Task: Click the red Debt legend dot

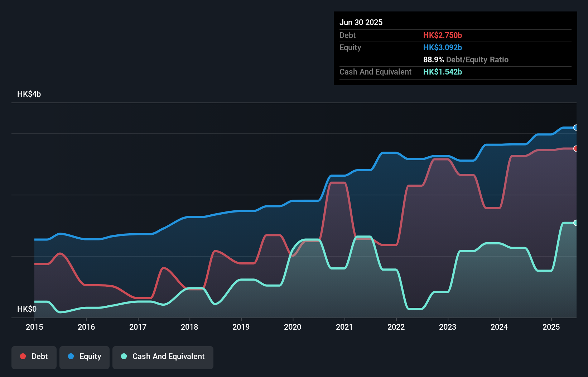Action: pyautogui.click(x=23, y=356)
